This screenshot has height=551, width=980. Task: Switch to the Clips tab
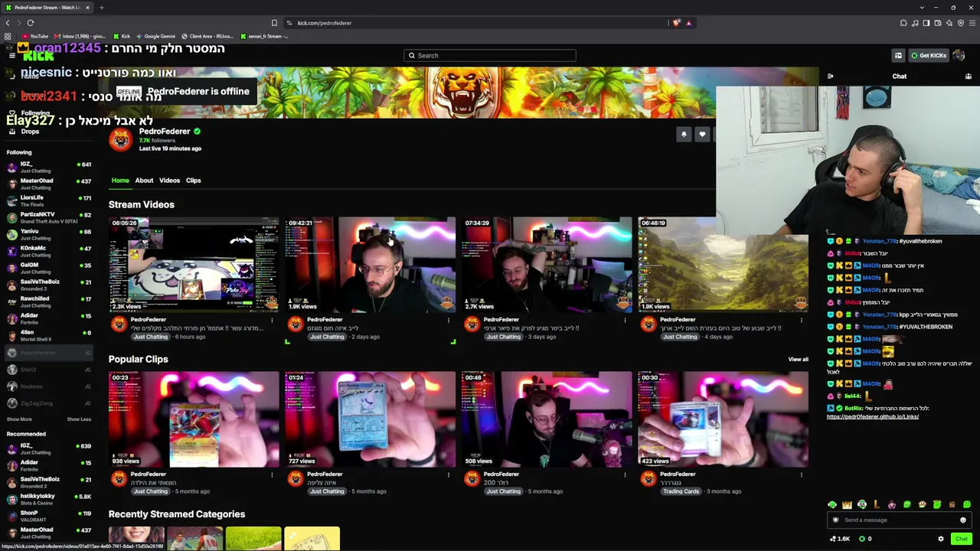[193, 181]
